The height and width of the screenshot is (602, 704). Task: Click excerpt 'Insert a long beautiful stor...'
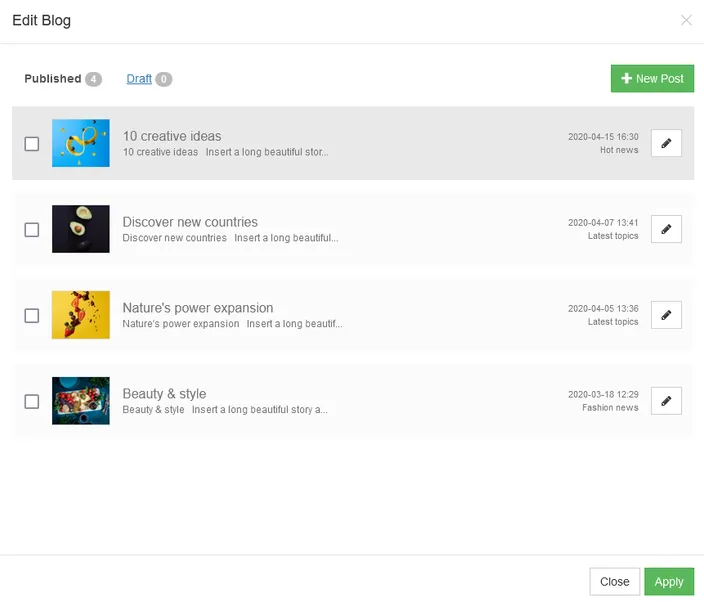coord(267,152)
